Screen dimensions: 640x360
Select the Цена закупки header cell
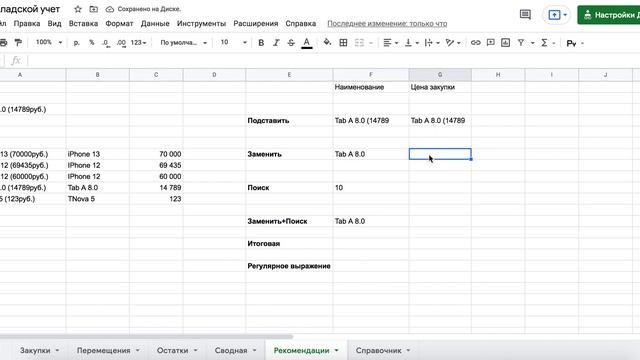pos(440,87)
